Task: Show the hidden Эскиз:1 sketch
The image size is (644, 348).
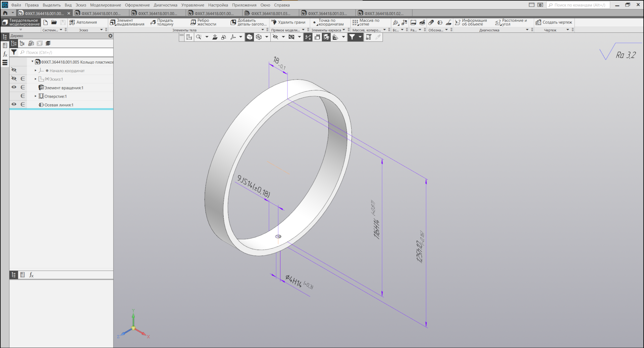Action: click(x=14, y=79)
